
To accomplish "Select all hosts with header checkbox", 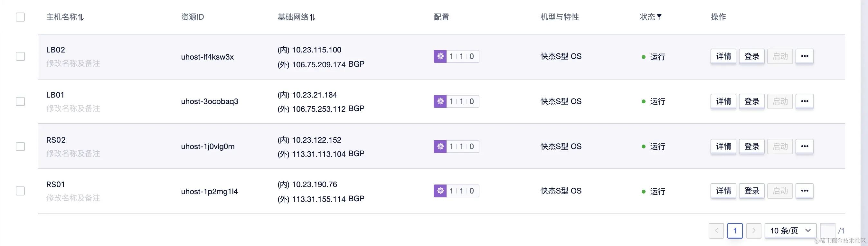I will click(20, 17).
